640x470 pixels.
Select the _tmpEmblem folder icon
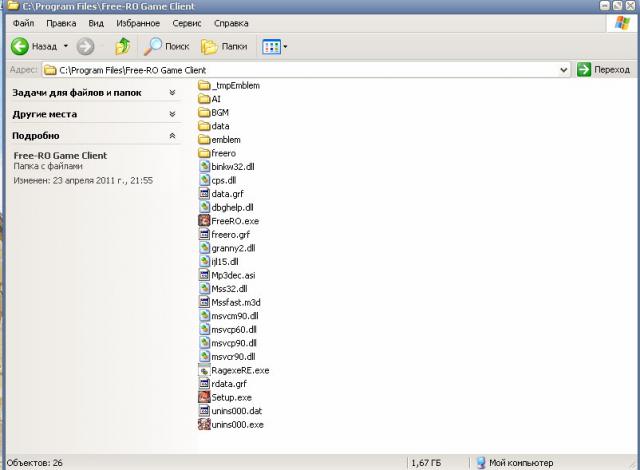coord(204,85)
